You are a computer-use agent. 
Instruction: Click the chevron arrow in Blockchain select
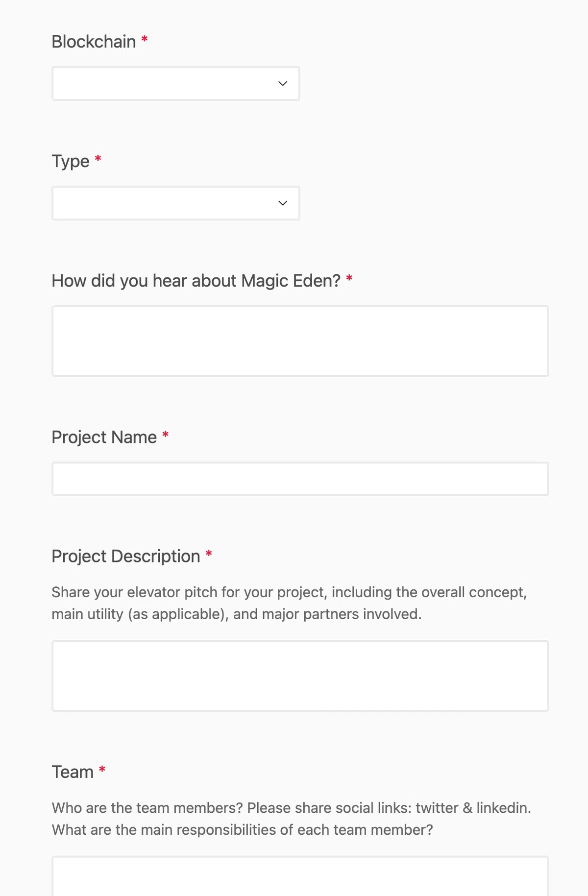pos(283,84)
